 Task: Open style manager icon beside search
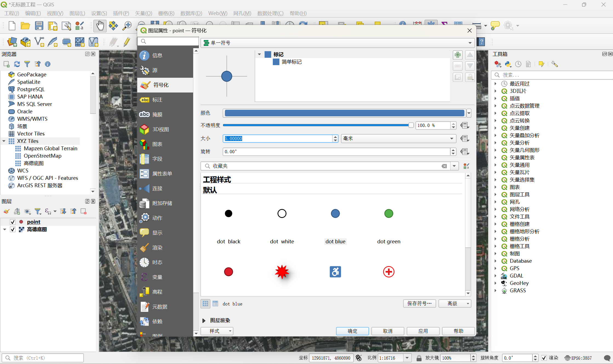click(466, 166)
